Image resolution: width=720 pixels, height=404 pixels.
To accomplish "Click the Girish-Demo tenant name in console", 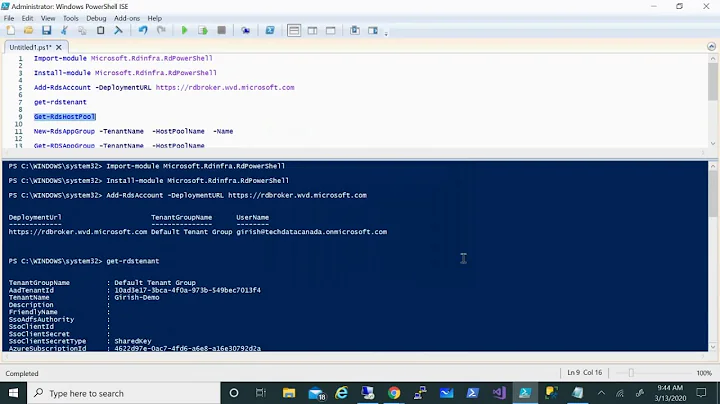I will pyautogui.click(x=137, y=297).
